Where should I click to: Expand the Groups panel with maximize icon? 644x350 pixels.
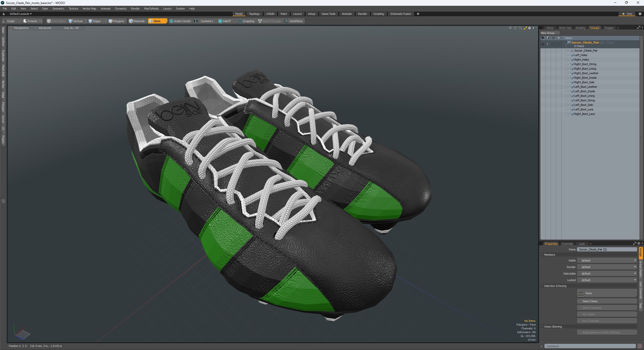tap(638, 28)
